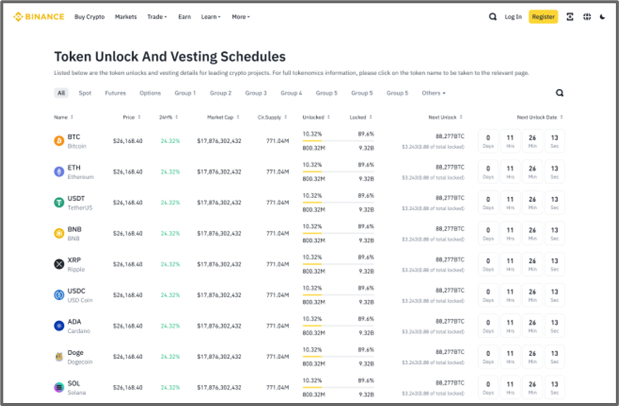Viewport: 619px width, 406px height.
Task: Toggle dark mode with the moon icon
Action: coord(602,17)
